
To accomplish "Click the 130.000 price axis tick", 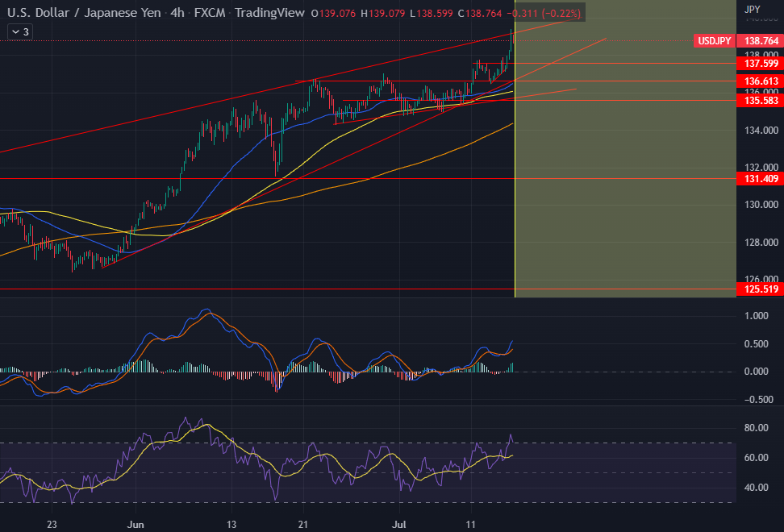I will point(761,205).
